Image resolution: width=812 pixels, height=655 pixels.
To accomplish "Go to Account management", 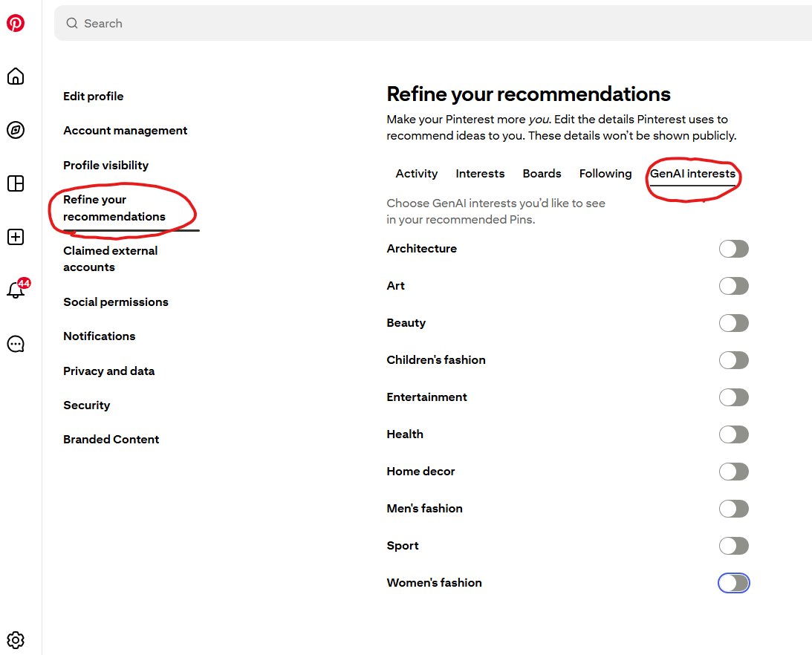I will (126, 131).
